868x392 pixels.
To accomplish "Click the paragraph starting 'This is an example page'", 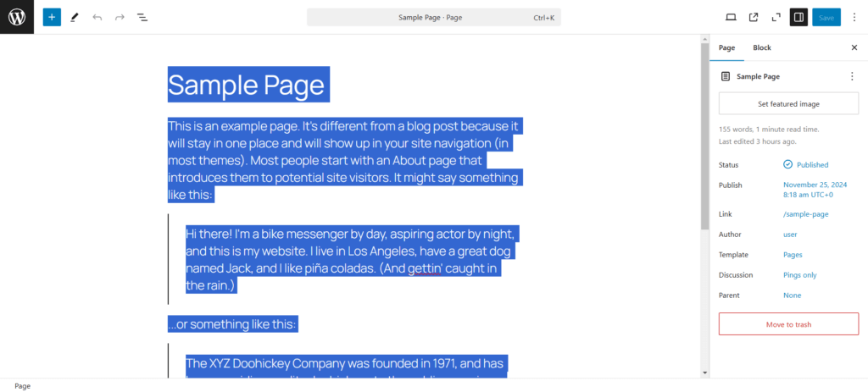I will click(345, 160).
